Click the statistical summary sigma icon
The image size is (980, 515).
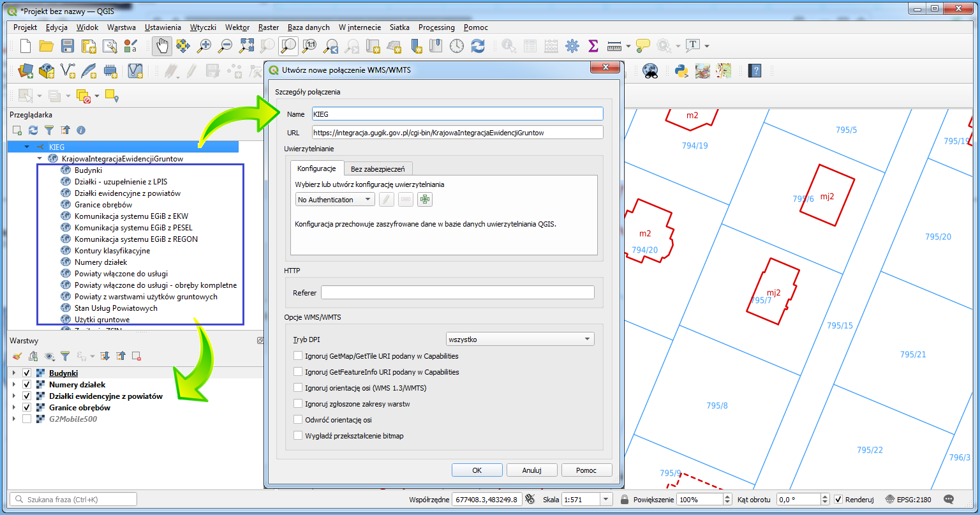(x=593, y=46)
